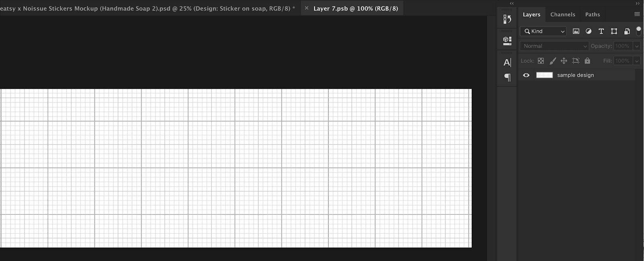
Task: Lock all layer attributes
Action: (x=587, y=61)
